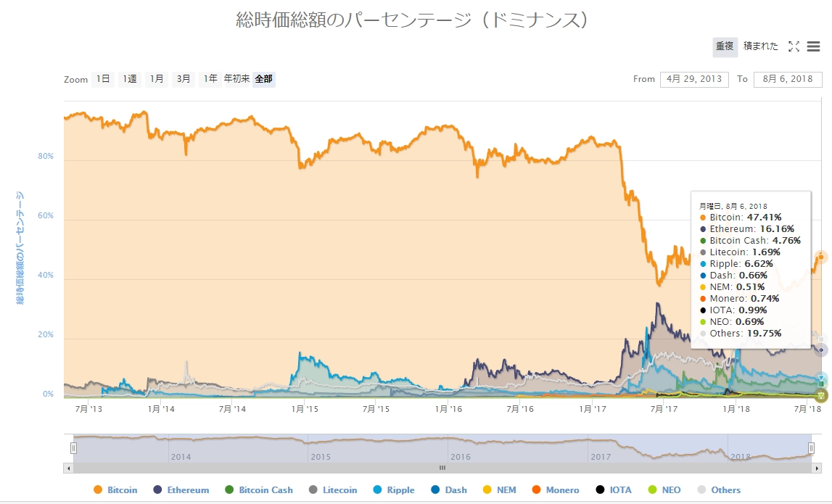832x504 pixels.
Task: Click the Ripple legend circle icon
Action: (377, 490)
